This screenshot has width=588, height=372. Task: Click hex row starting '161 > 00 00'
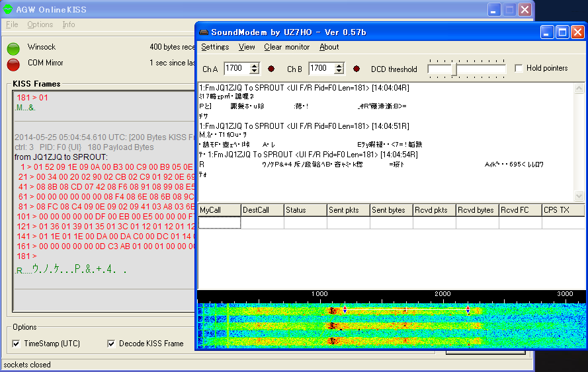(x=106, y=246)
